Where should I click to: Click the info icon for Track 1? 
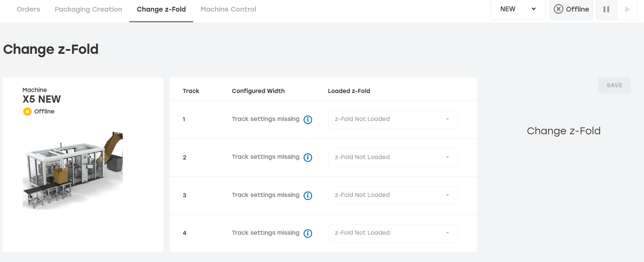tap(308, 120)
